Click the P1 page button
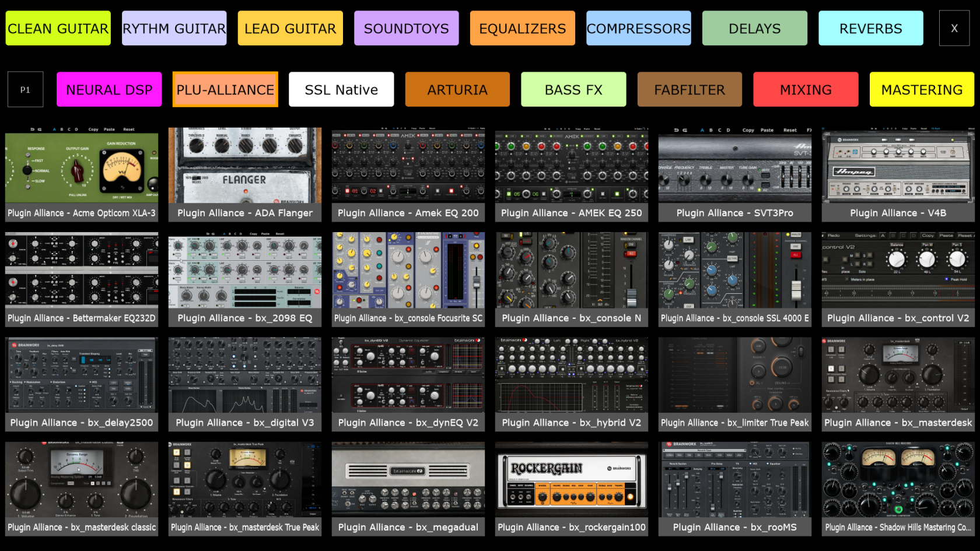 pos(25,89)
